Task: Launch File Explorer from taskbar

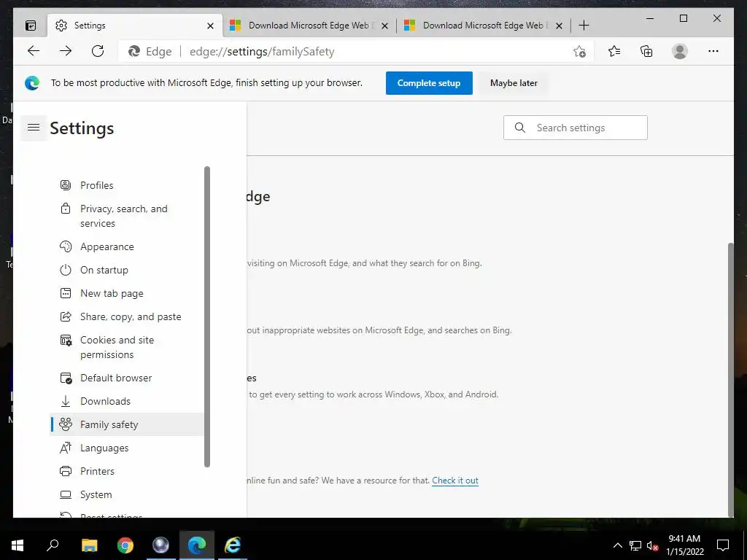Action: click(89, 545)
